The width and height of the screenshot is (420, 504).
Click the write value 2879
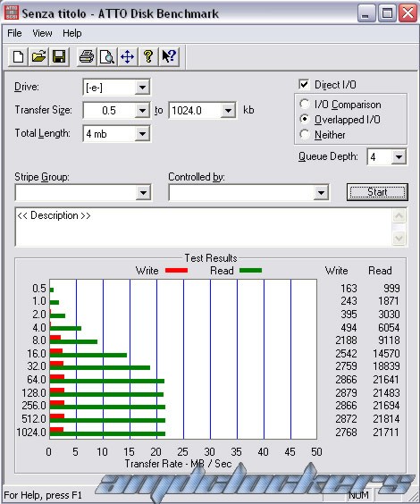pyautogui.click(x=346, y=393)
